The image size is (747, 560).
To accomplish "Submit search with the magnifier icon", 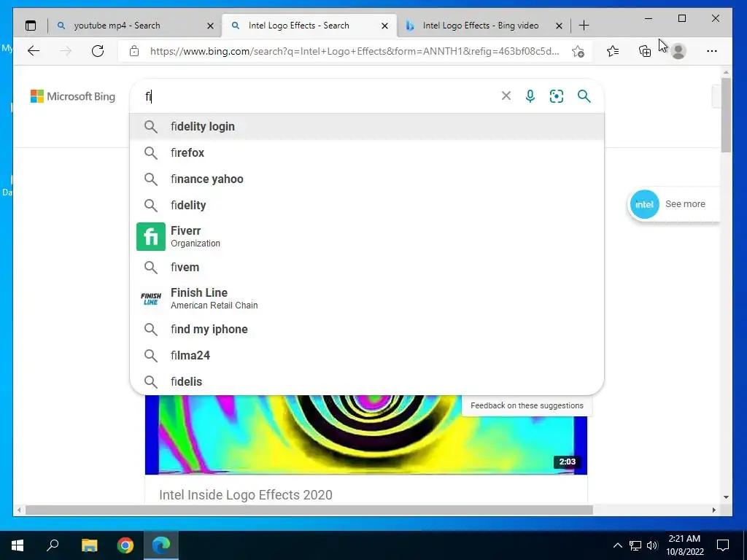I will (x=584, y=96).
